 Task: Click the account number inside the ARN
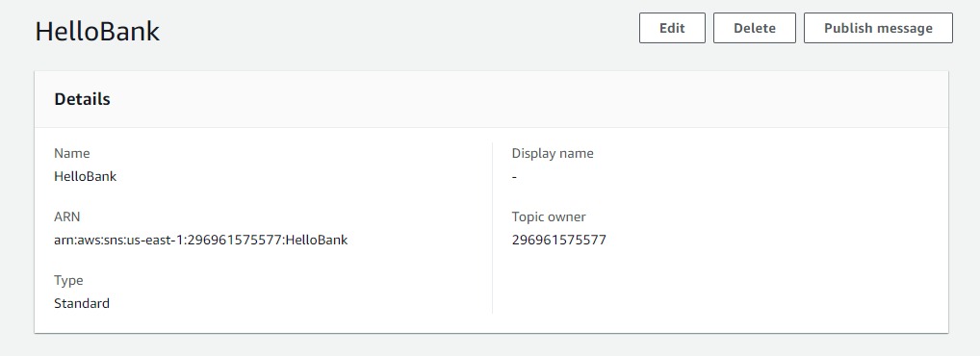pos(233,240)
